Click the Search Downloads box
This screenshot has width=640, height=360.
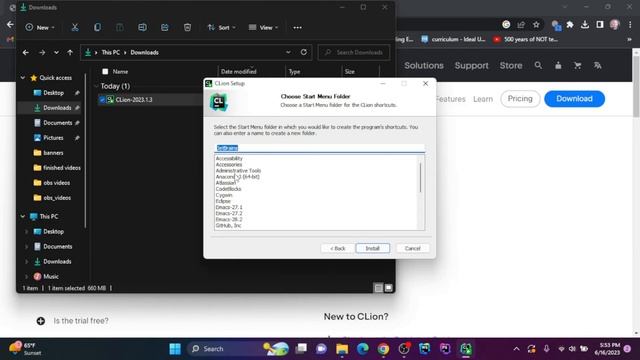[x=354, y=52]
